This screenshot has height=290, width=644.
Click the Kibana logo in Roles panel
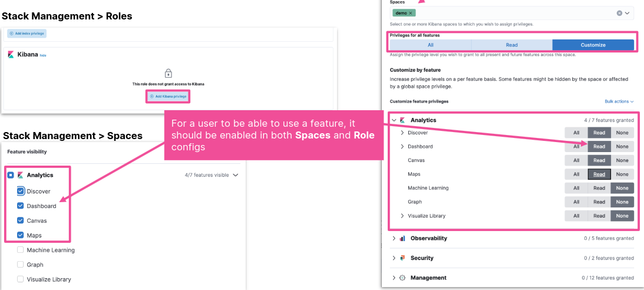[11, 54]
